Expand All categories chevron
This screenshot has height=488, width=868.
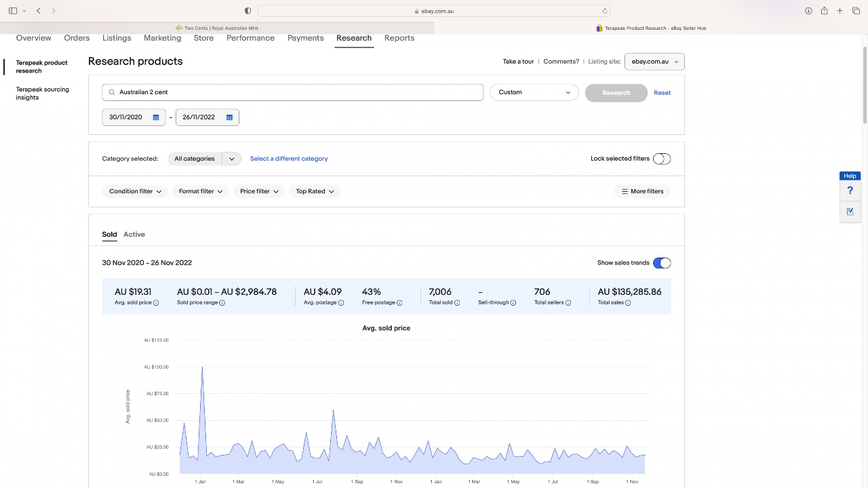point(231,159)
